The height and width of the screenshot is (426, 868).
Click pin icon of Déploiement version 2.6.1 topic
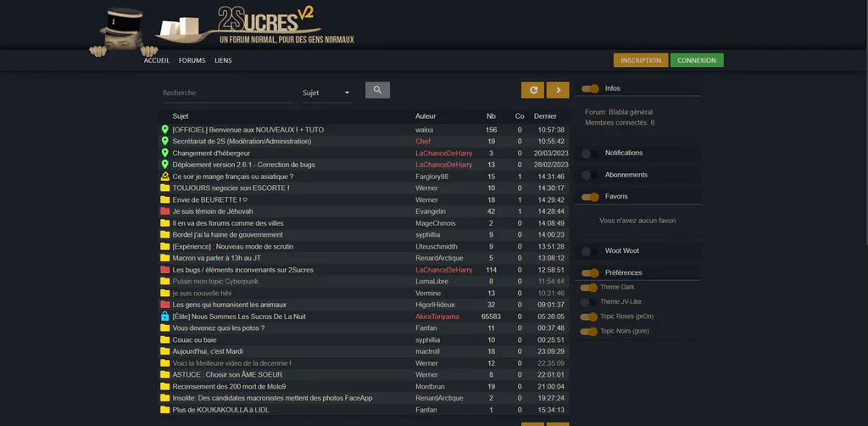coord(164,165)
